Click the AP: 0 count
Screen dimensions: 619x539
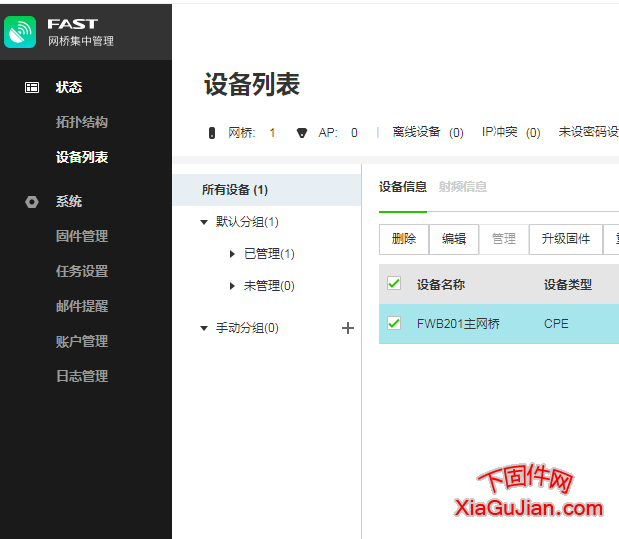tap(338, 133)
